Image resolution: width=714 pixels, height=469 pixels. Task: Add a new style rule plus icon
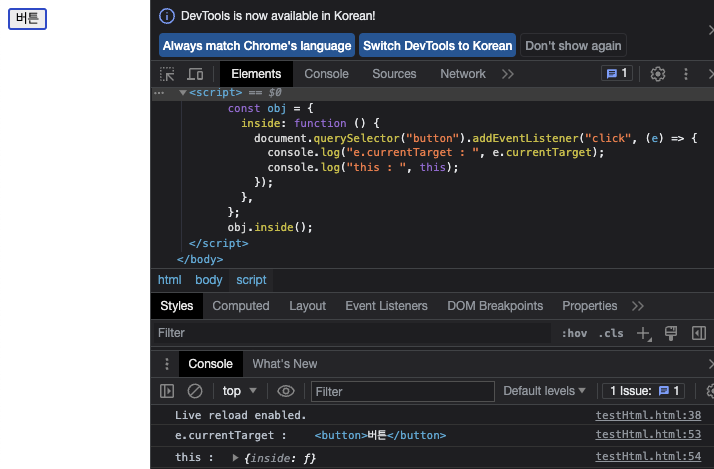(x=643, y=333)
